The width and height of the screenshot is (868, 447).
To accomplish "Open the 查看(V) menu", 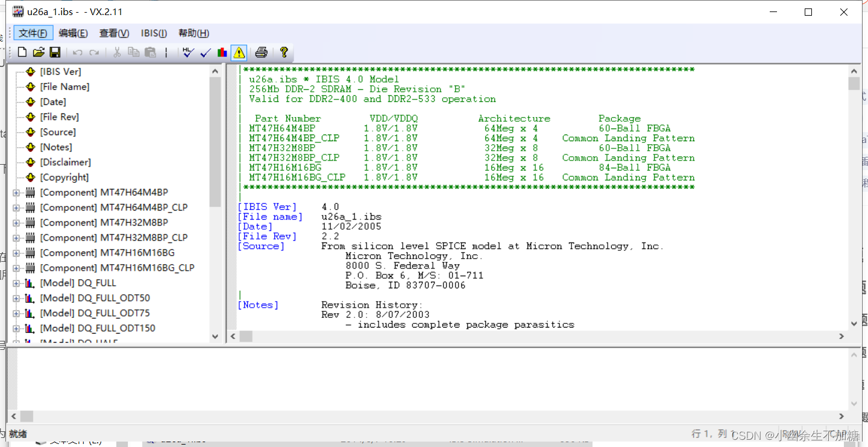I will pyautogui.click(x=114, y=33).
